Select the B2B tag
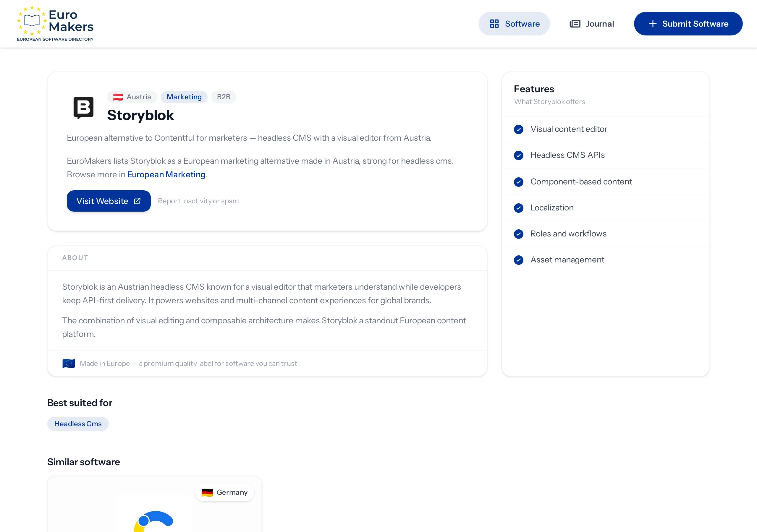Image resolution: width=757 pixels, height=532 pixels. [224, 97]
